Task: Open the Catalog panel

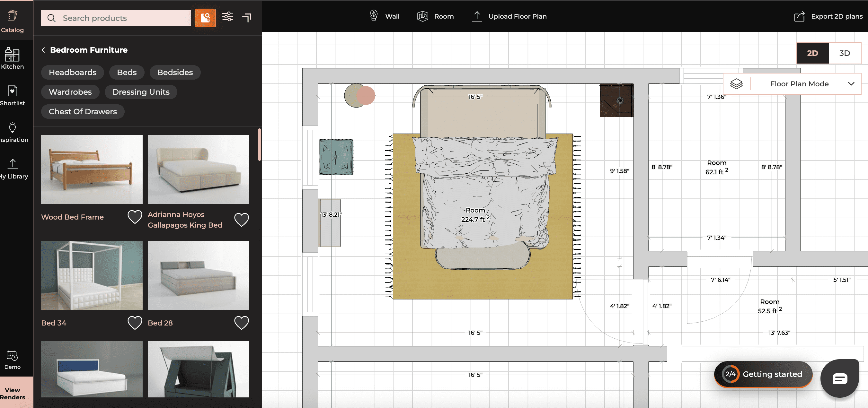Action: click(x=12, y=20)
